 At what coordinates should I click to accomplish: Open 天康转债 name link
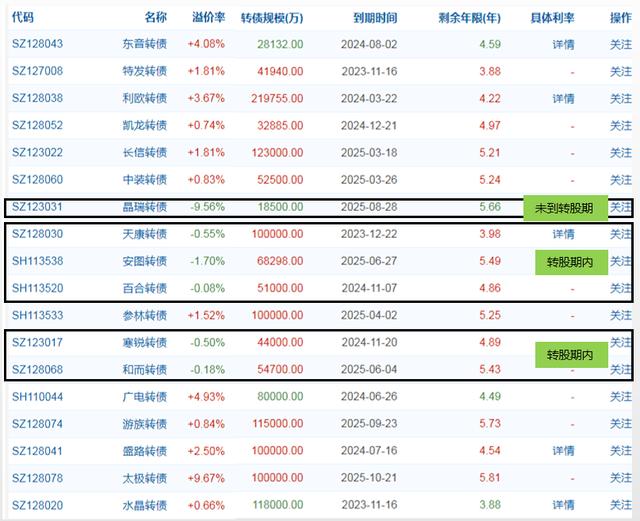[145, 234]
